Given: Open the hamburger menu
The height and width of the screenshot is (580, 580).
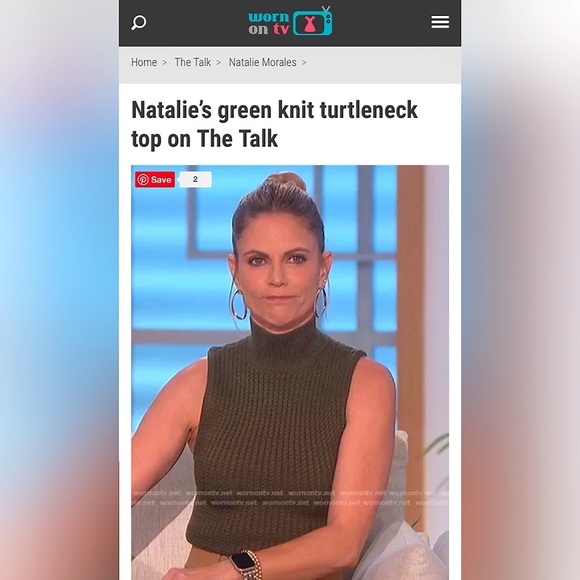Looking at the screenshot, I should 440,22.
